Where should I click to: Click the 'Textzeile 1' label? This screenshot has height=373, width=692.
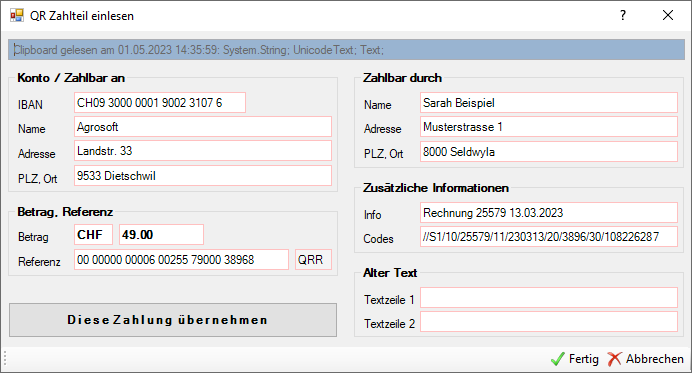click(389, 300)
